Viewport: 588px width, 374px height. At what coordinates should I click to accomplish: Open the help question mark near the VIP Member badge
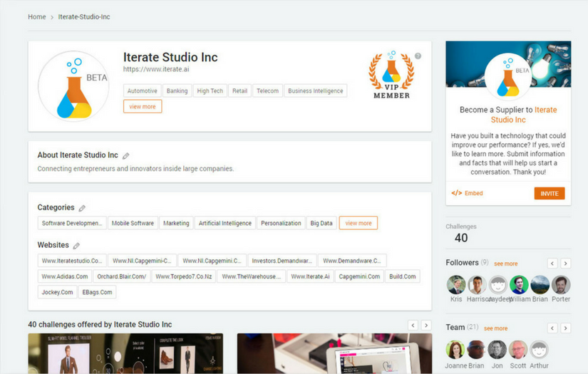click(418, 56)
